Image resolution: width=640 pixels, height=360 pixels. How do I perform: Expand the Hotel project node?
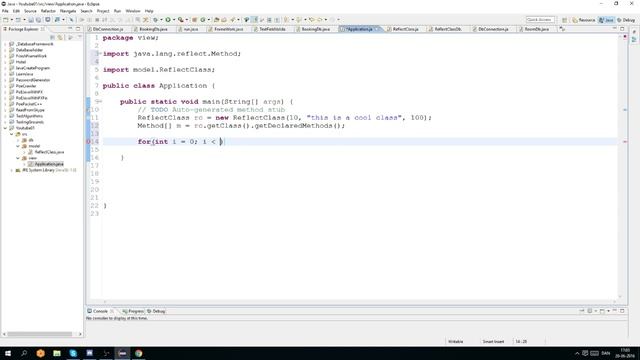tap(5, 62)
